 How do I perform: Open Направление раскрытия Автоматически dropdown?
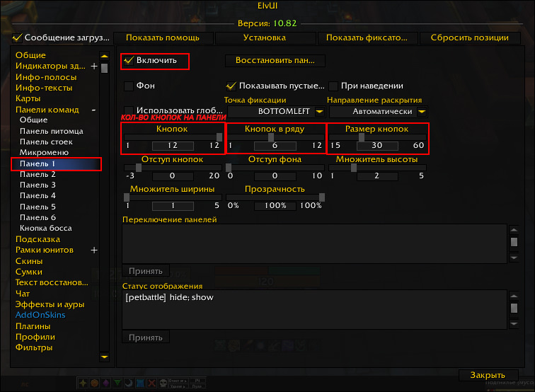(378, 112)
